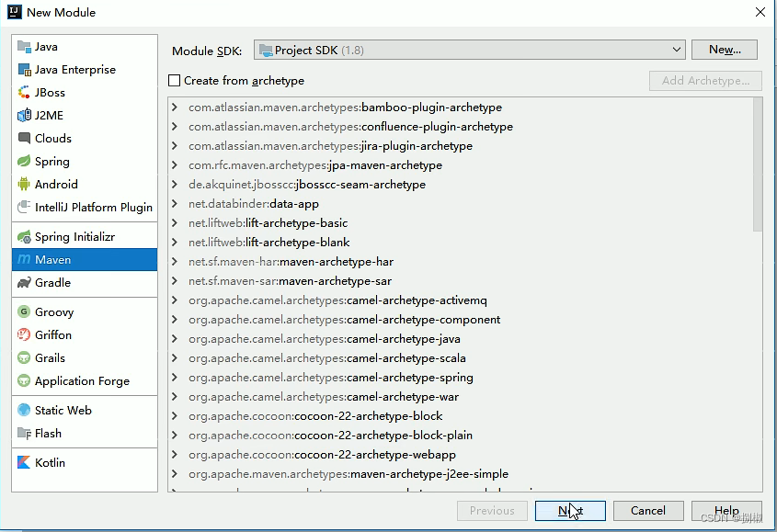This screenshot has width=777, height=532.
Task: Select Spring Initializr module type label
Action: 74,237
